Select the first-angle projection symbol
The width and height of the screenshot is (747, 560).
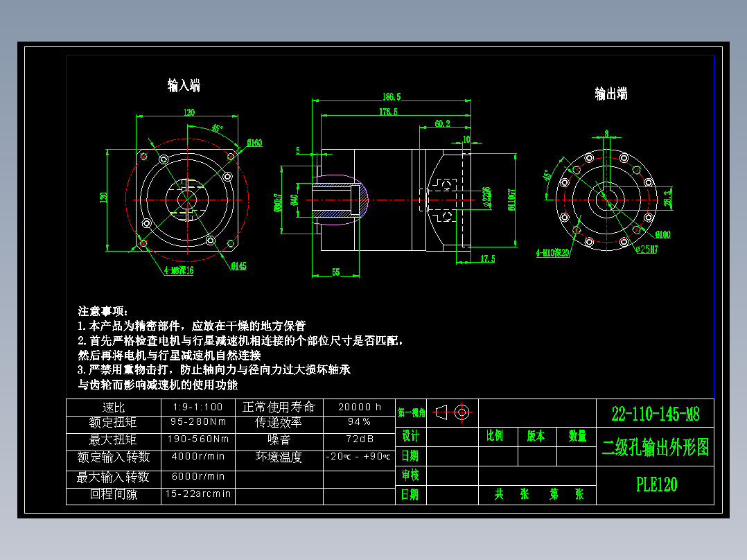[450, 414]
